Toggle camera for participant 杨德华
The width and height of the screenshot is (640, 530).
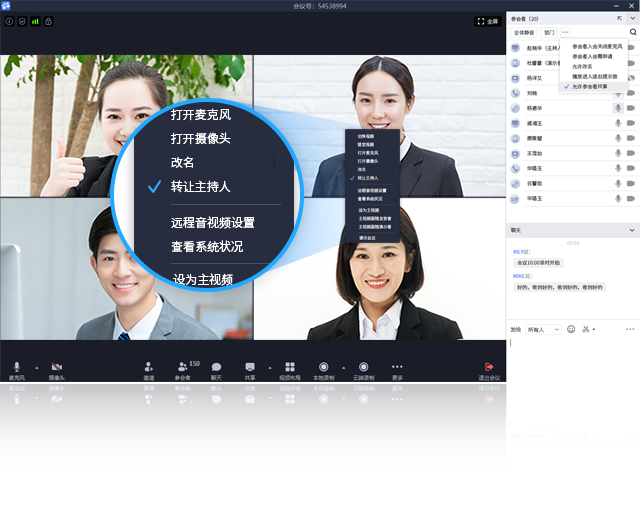(631, 108)
